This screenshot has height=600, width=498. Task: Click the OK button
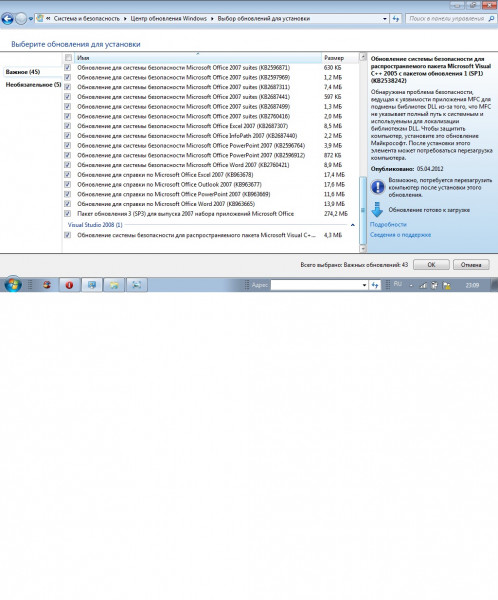[x=431, y=265]
